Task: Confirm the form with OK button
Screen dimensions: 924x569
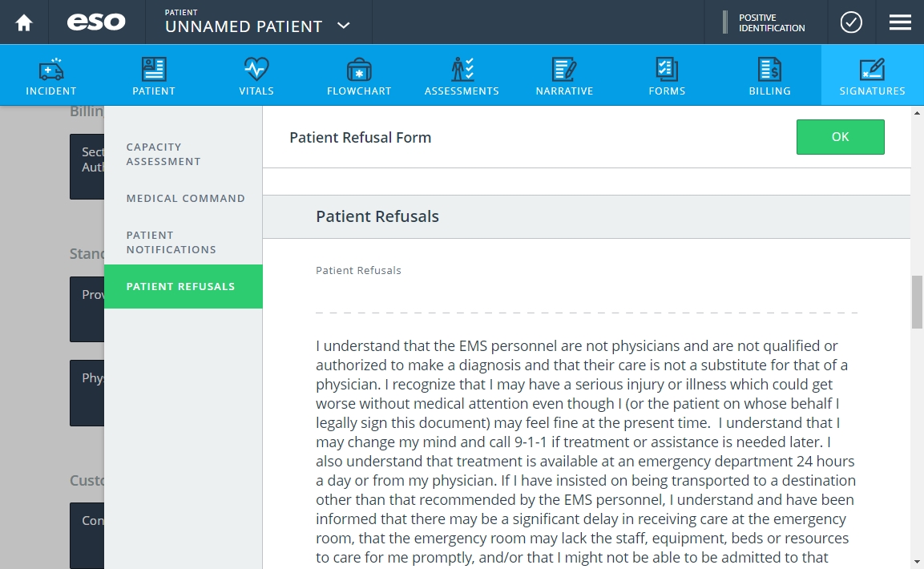Action: click(841, 137)
